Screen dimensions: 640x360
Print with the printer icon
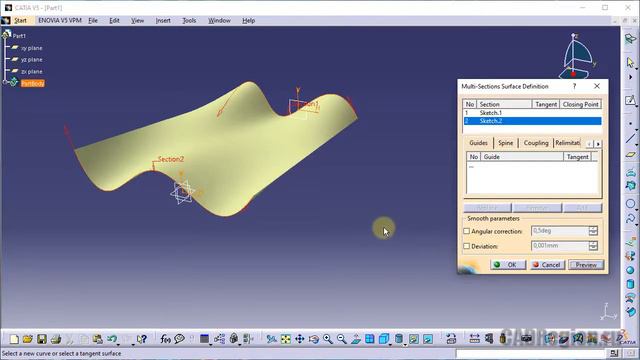56,339
